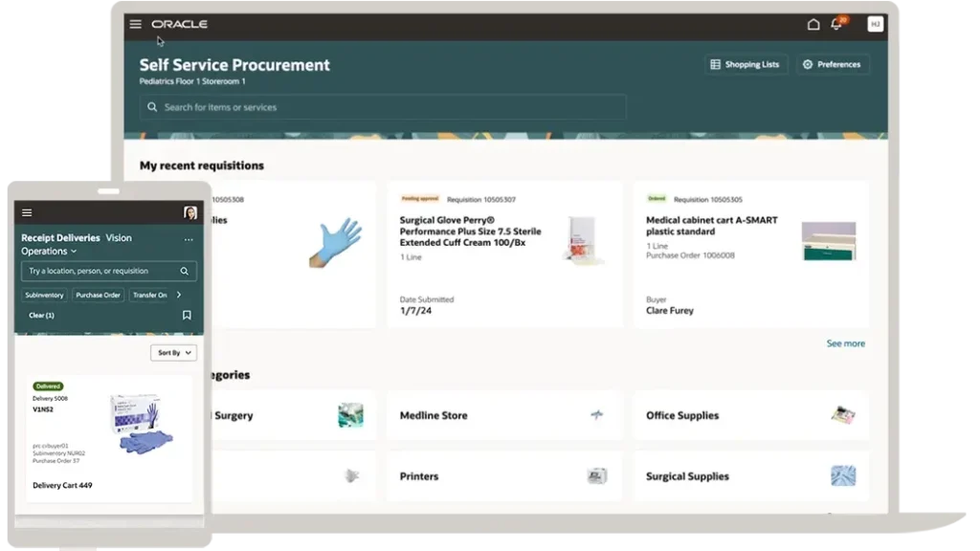Select the Subinventory filter chip
This screenshot has height=551, width=980.
pos(44,295)
